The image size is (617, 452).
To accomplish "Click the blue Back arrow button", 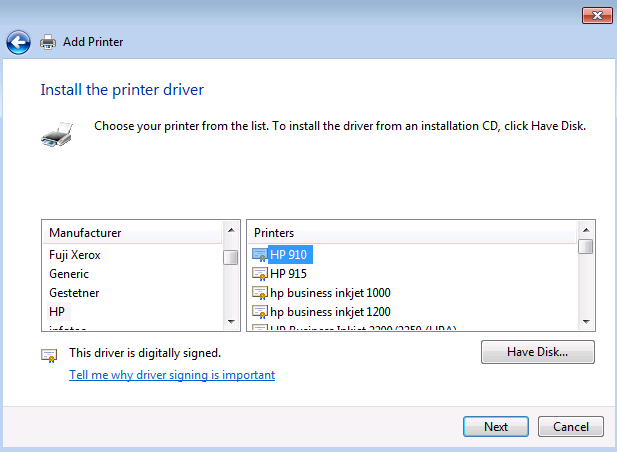I will pyautogui.click(x=18, y=42).
